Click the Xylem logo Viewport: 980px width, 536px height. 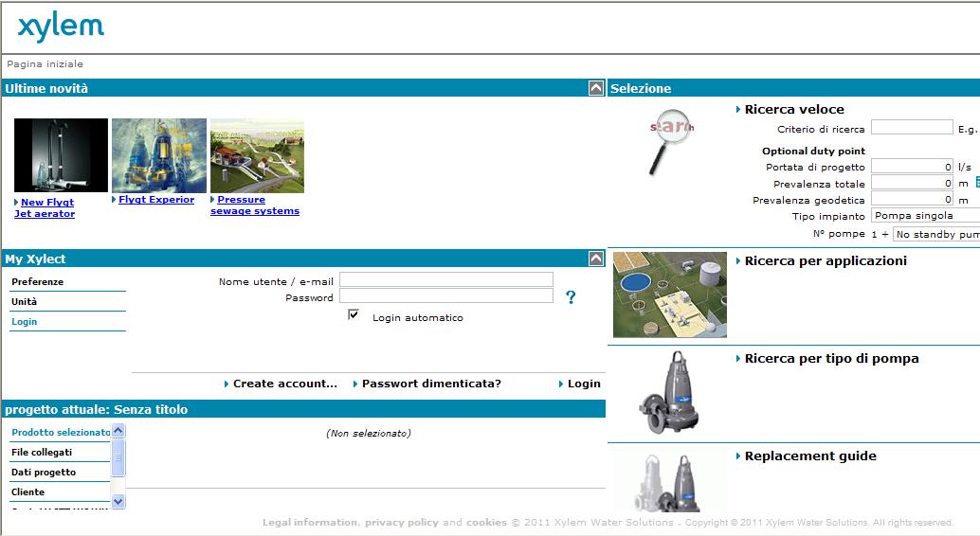pos(61,27)
